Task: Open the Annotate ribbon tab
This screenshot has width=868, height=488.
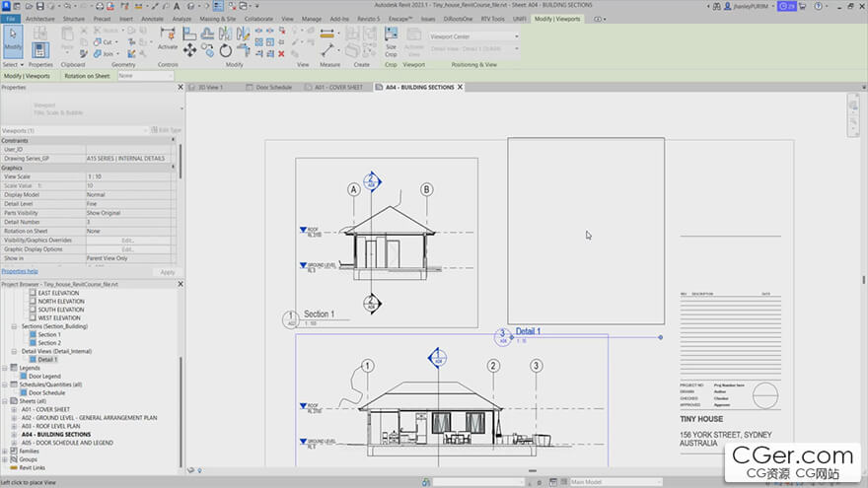Action: coord(153,18)
